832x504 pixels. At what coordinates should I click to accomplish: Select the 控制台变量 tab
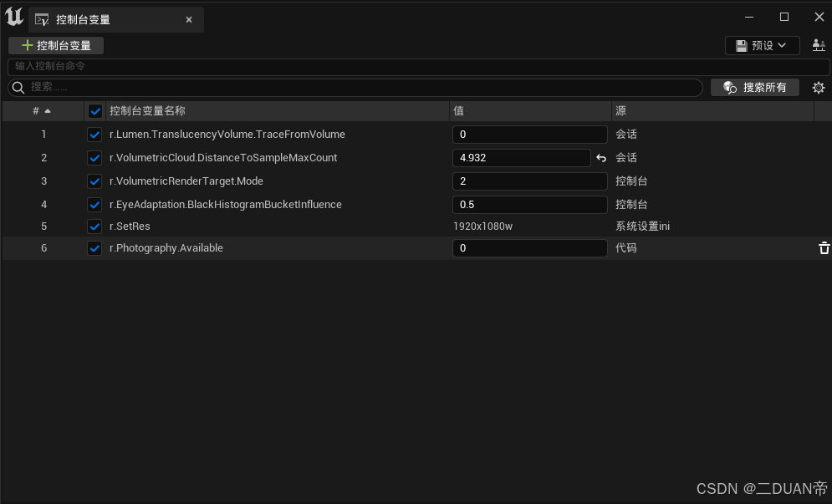115,19
